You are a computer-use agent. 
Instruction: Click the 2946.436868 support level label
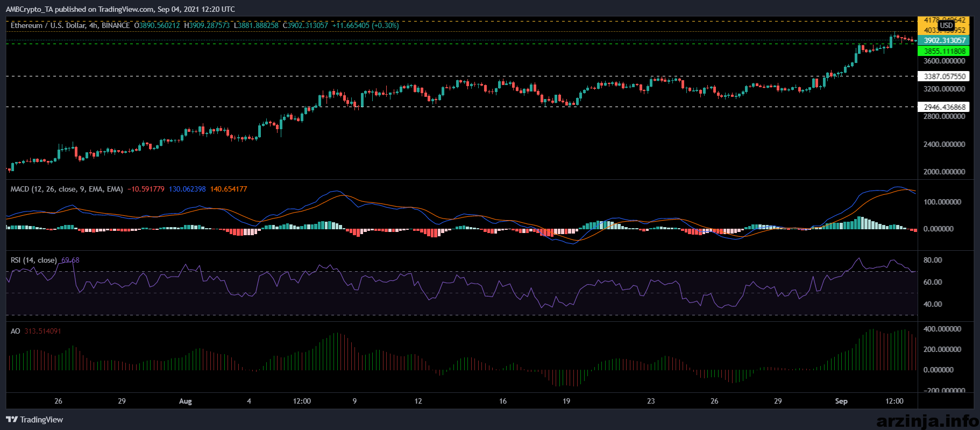944,107
